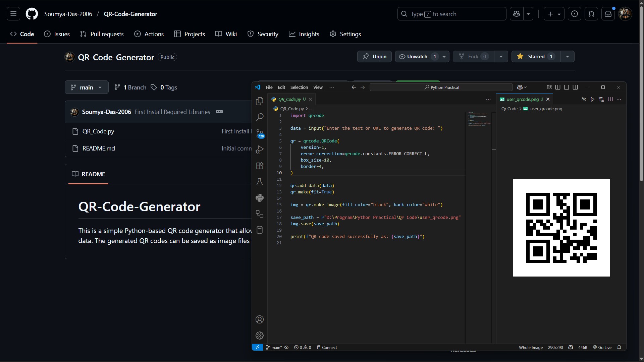Publish changes cloud icon in status bar

[x=286, y=348]
